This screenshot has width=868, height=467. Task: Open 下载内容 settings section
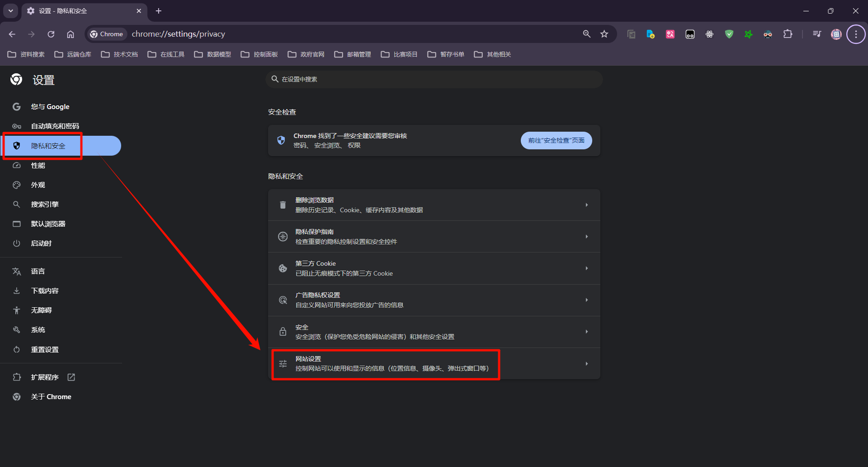click(45, 291)
